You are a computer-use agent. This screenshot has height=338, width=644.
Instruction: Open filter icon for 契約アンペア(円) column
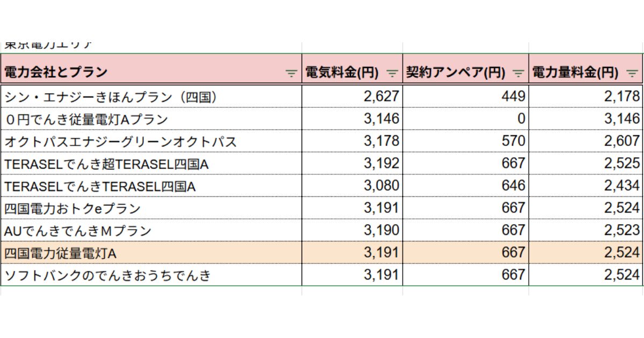click(x=518, y=74)
